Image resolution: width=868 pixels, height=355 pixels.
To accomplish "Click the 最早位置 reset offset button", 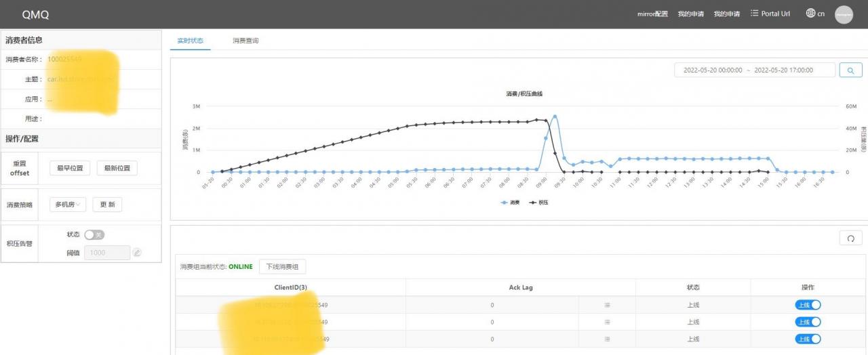I will pyautogui.click(x=70, y=168).
